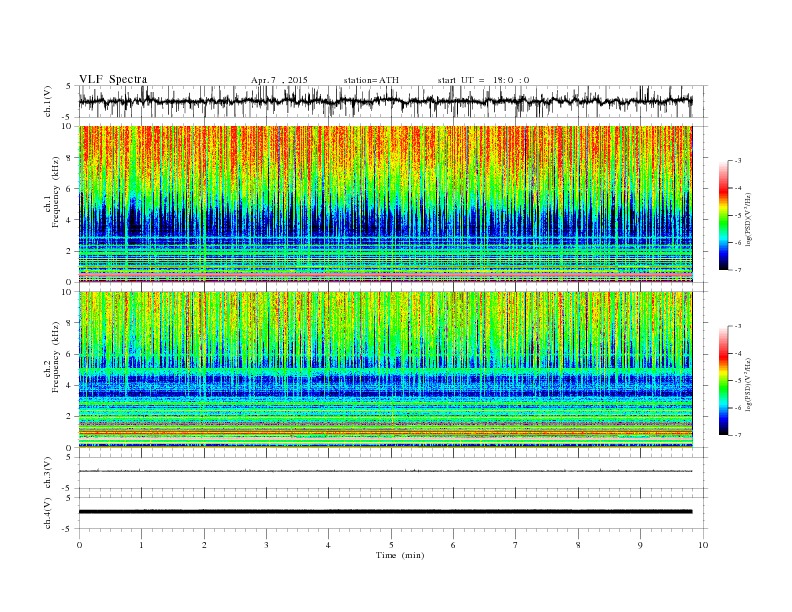Click the "6" kHz tick on ch.2 spectrogram axis

(x=69, y=354)
